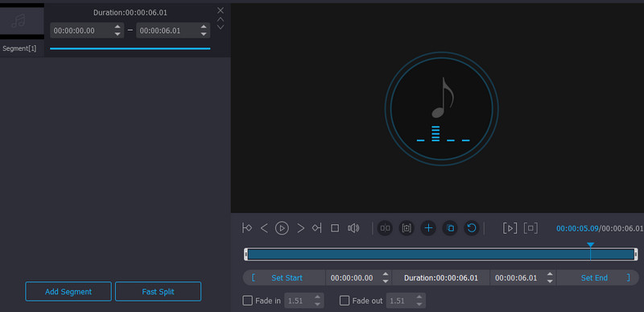Click the timeline playhead marker

(590, 245)
